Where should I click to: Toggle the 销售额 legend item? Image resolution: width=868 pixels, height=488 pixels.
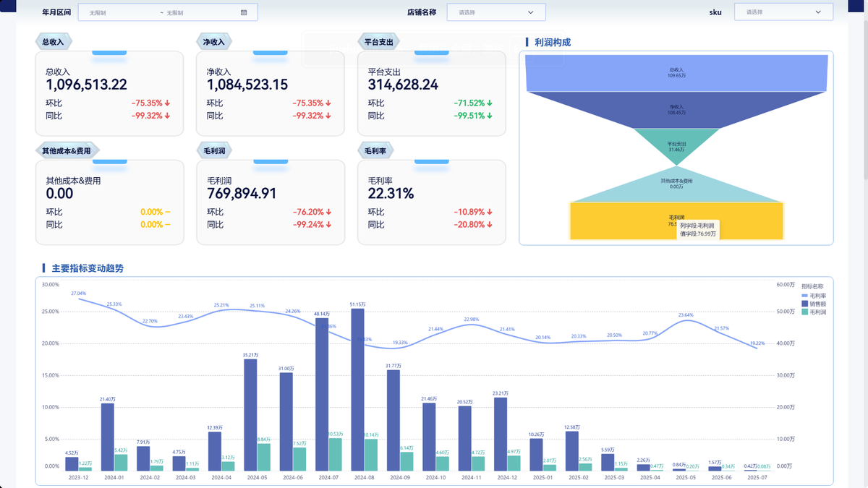814,304
